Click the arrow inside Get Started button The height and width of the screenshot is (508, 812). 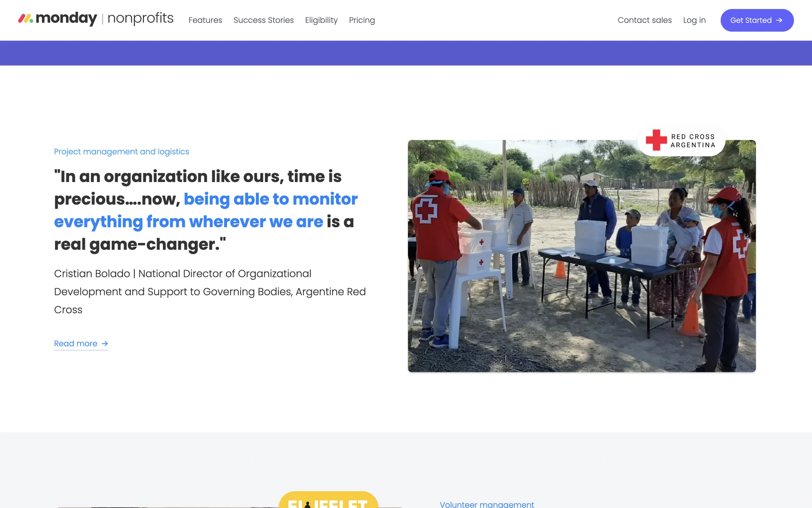coord(779,20)
